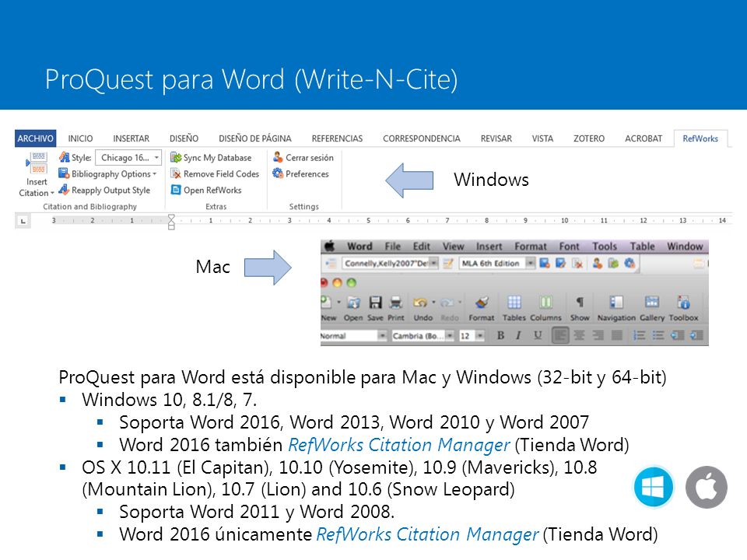Expand the Insert Citation dropdown arrow

point(52,194)
